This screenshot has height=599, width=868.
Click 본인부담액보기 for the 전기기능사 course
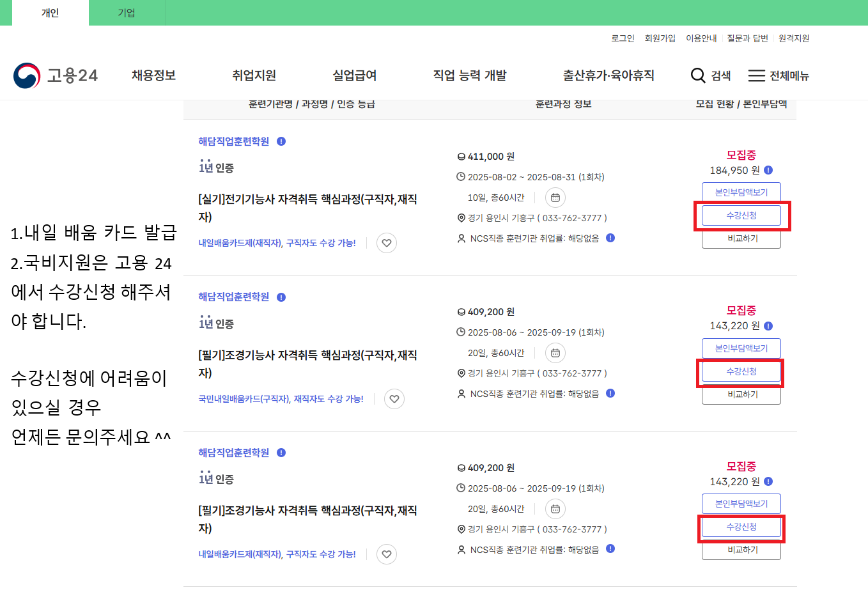[741, 192]
